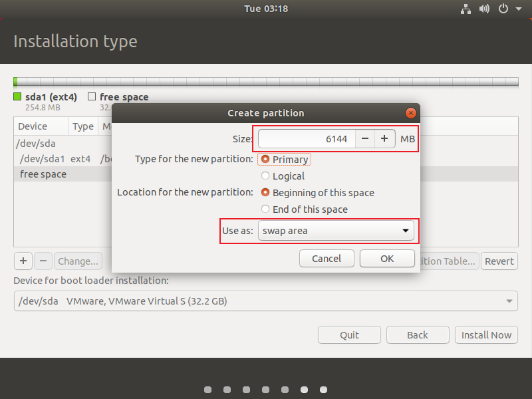
Task: Click Cancel in Create partition dialog
Action: tap(327, 259)
